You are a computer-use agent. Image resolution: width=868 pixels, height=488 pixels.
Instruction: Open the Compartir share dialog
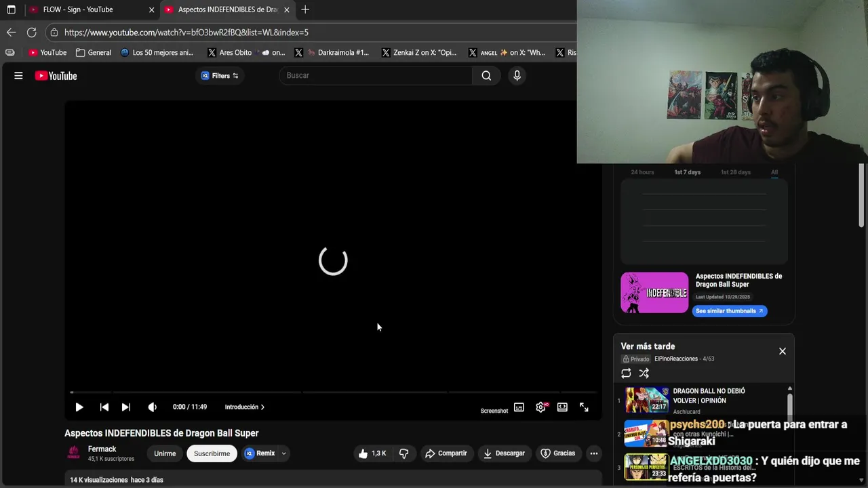[446, 453]
